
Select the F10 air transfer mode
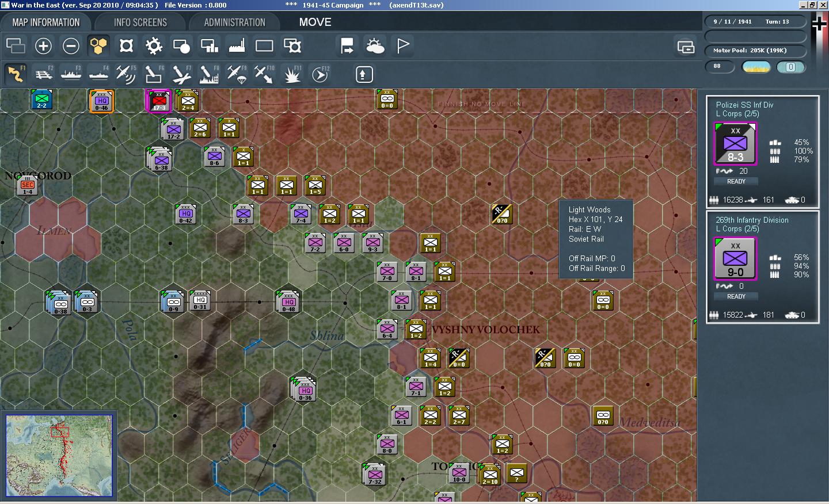264,74
